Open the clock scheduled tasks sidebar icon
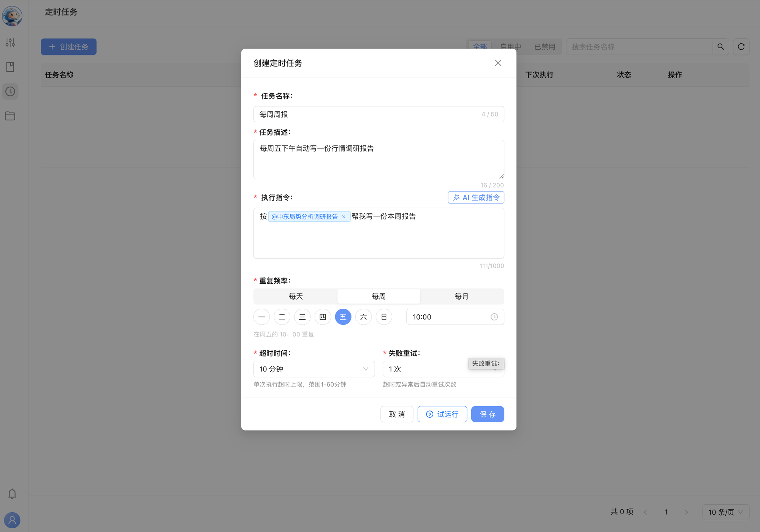The width and height of the screenshot is (760, 532). [x=10, y=92]
